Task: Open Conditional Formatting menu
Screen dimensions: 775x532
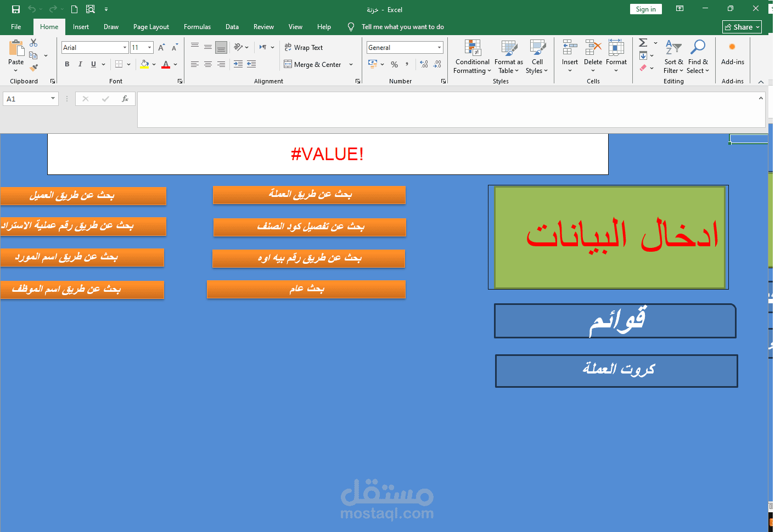Action: (472, 57)
